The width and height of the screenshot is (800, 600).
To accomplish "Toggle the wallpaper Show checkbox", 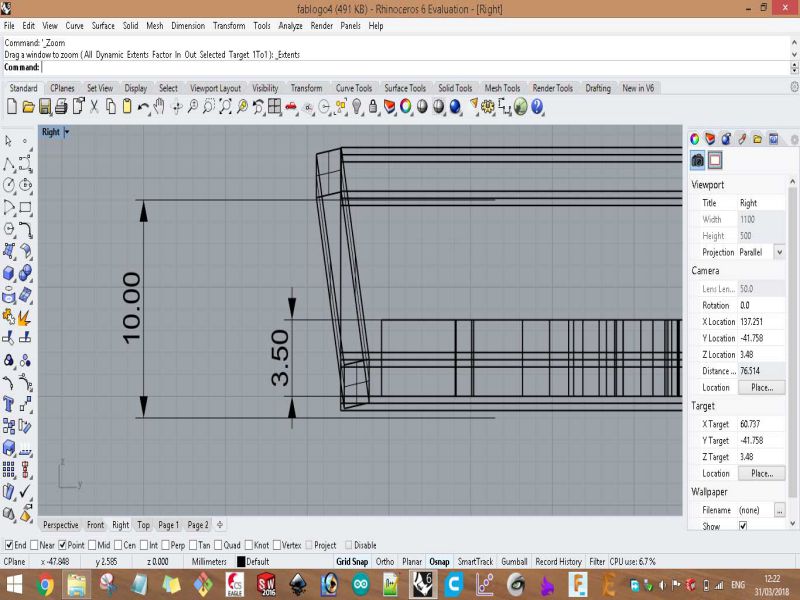I will click(x=742, y=526).
